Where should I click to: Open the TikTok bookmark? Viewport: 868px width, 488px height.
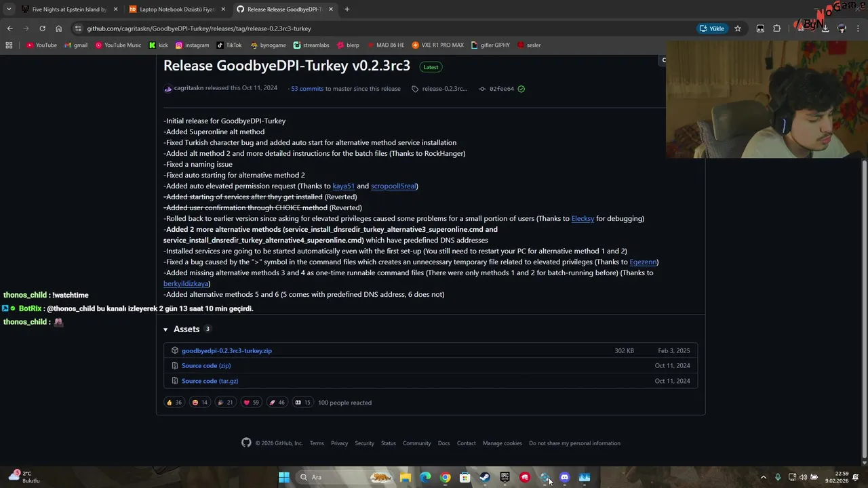pyautogui.click(x=229, y=45)
